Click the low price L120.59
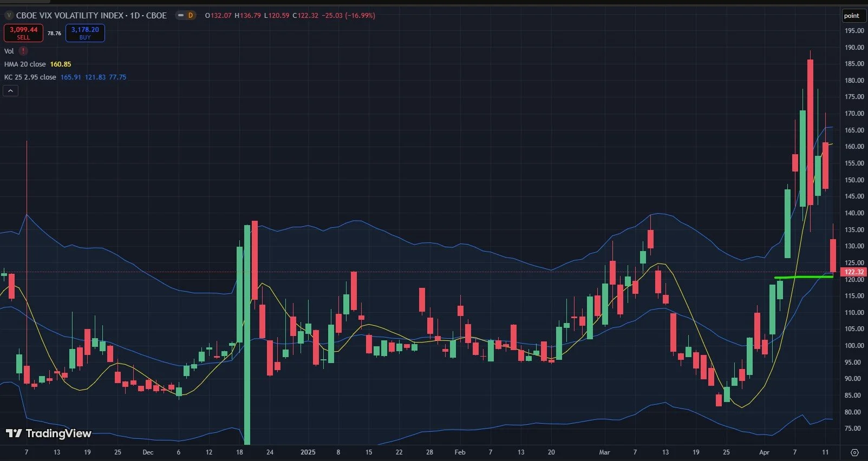Image resolution: width=868 pixels, height=461 pixels. click(277, 16)
